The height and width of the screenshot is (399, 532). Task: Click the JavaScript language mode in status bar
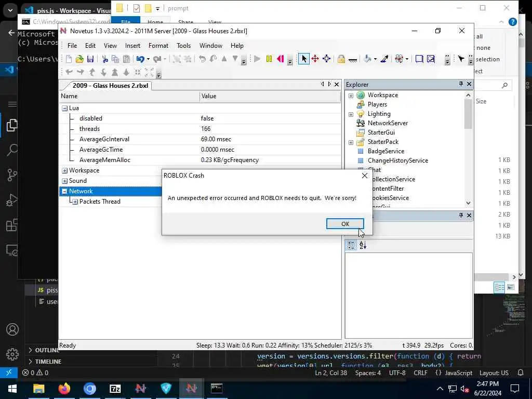pos(458,373)
